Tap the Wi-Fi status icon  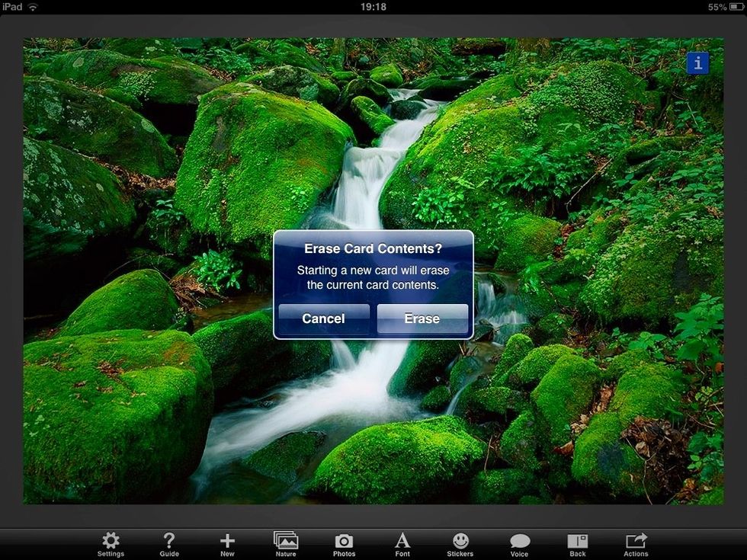point(33,7)
